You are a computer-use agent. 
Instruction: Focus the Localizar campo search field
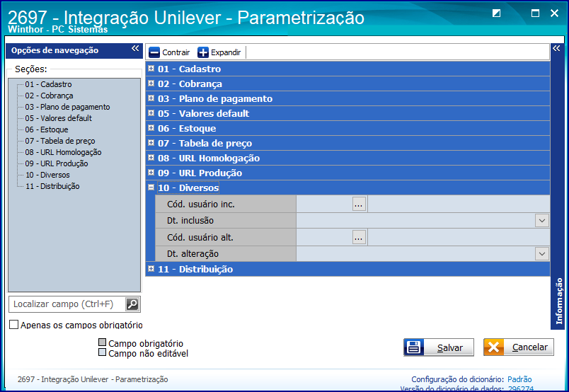(67, 304)
